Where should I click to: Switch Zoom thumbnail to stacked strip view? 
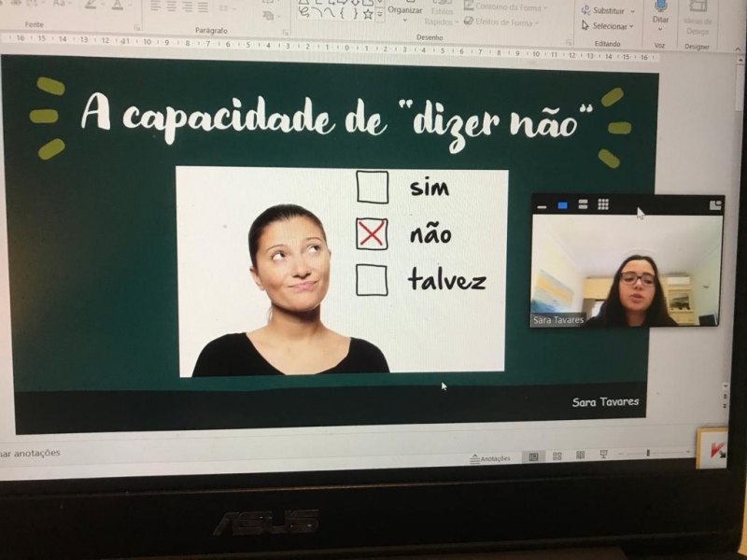point(583,204)
